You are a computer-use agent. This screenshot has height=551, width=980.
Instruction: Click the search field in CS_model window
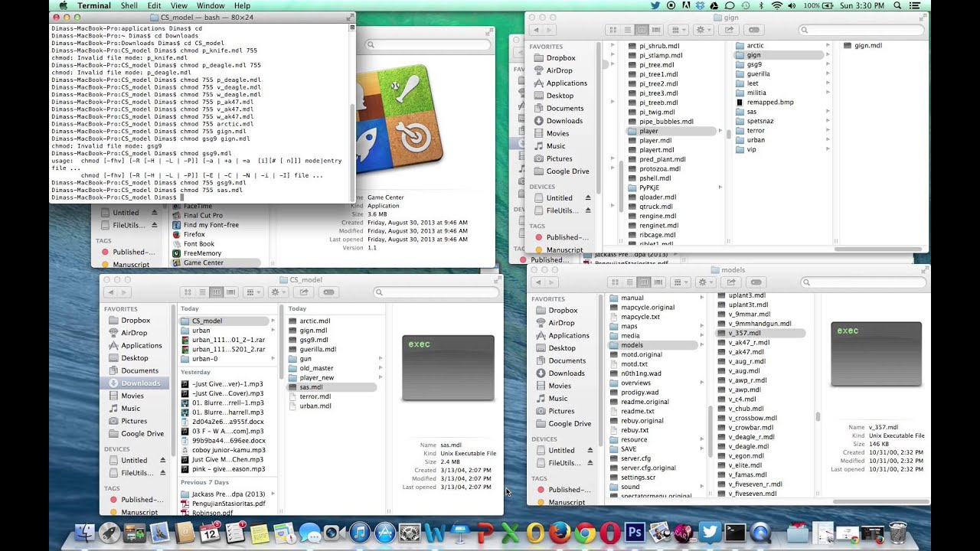pyautogui.click(x=435, y=292)
